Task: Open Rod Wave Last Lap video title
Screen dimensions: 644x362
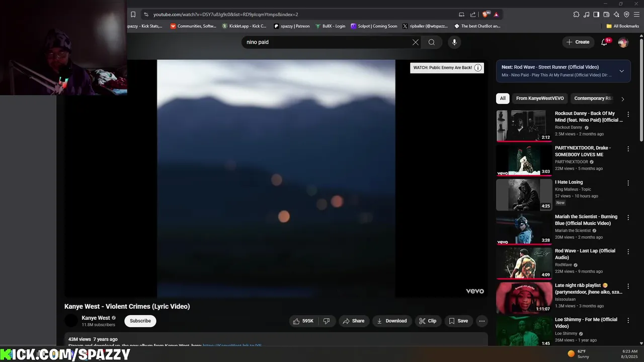Action: (x=585, y=254)
